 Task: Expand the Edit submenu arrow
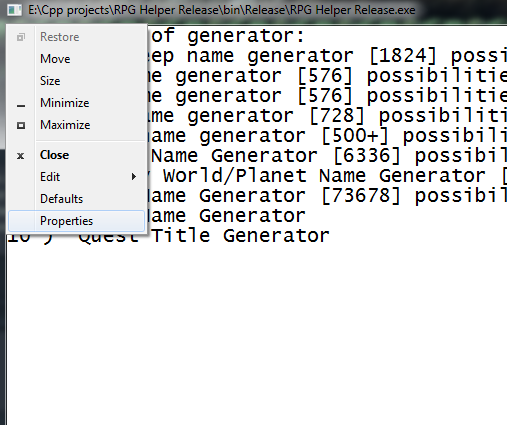tap(134, 177)
